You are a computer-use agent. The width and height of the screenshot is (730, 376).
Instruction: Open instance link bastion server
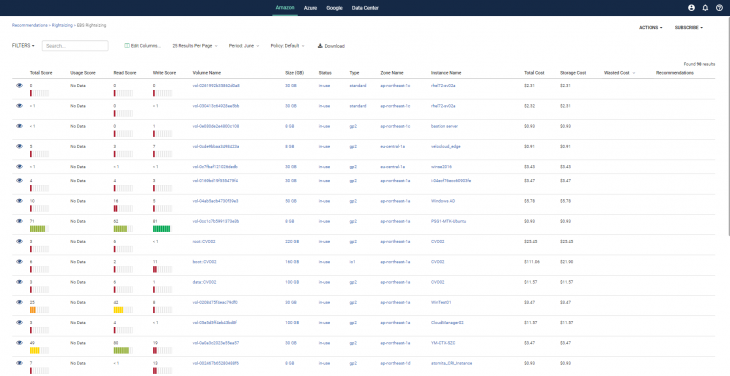click(445, 126)
